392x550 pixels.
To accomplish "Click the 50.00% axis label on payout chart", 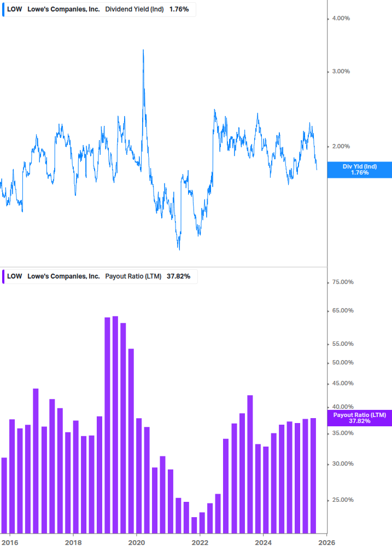I will click(343, 362).
